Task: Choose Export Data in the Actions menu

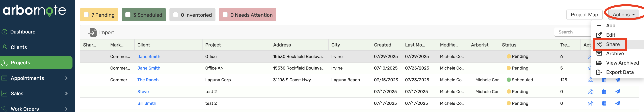Action: (620, 73)
